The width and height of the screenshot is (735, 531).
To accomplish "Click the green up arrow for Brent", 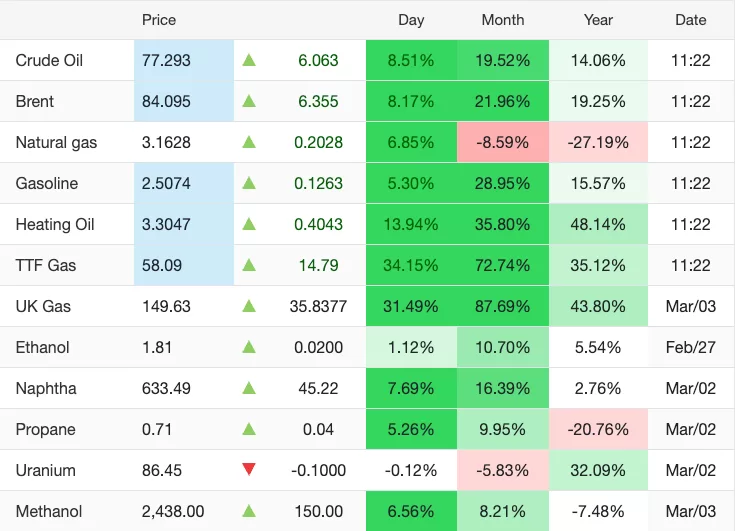I will coord(249,102).
